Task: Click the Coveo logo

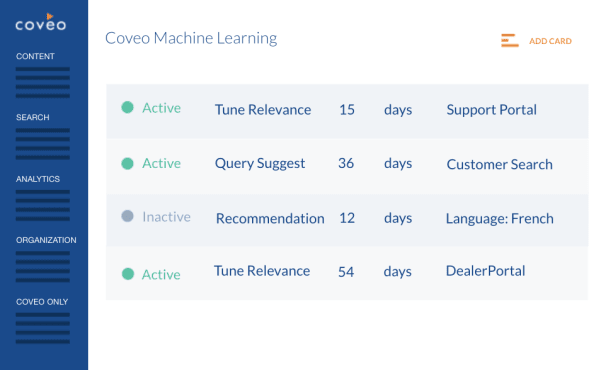Action: coord(41,22)
